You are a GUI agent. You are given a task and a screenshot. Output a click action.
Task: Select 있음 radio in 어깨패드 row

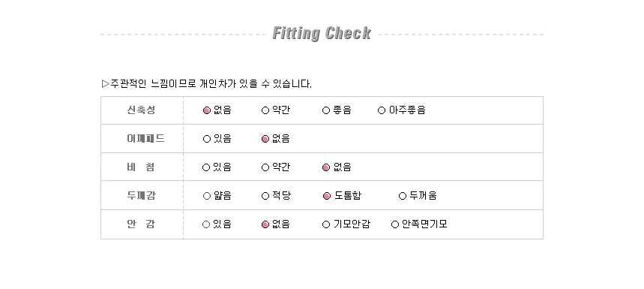point(207,139)
